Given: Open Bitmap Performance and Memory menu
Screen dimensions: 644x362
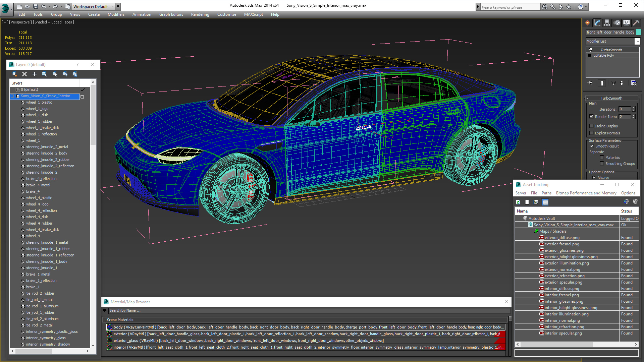Looking at the screenshot, I should pos(586,193).
